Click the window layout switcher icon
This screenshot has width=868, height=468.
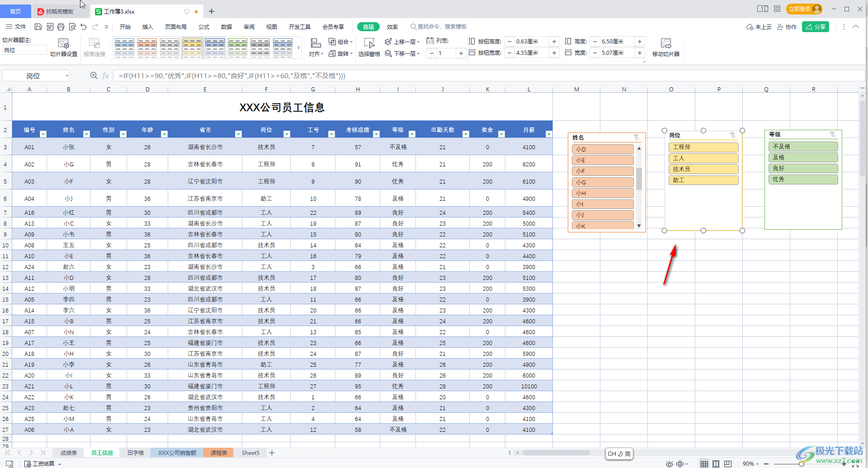click(x=762, y=9)
